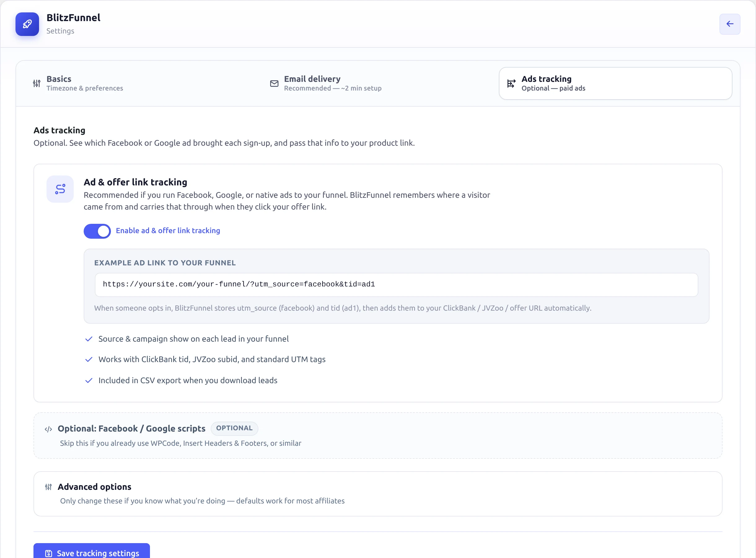Screen dimensions: 756x558
Task: Click the 'When someone opts in' help text
Action: 343,308
